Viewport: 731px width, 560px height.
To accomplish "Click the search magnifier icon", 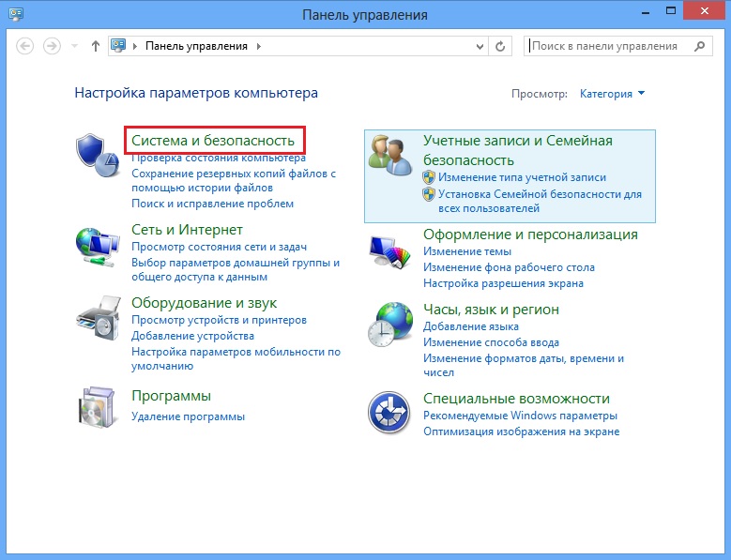I will (699, 46).
